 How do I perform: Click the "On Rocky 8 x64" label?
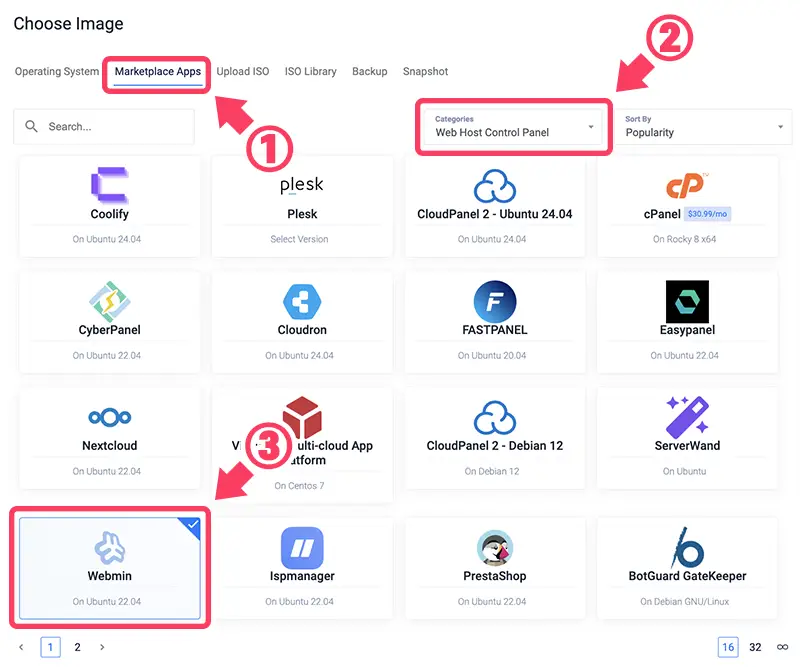pos(685,239)
